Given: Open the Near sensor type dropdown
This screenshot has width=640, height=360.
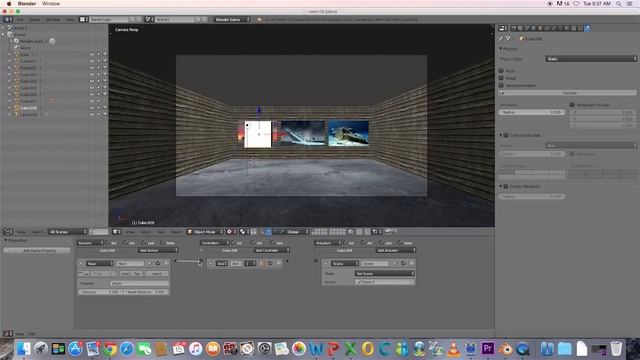Looking at the screenshot, I should tap(99, 264).
